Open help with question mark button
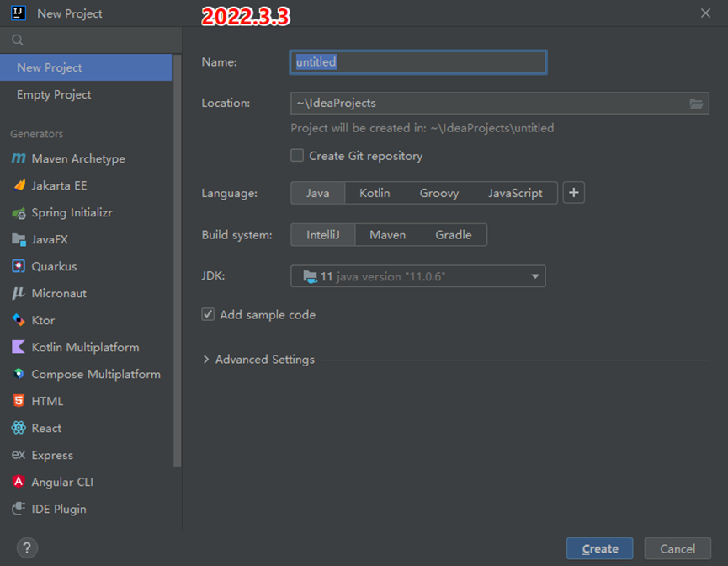The image size is (728, 566). 28,547
